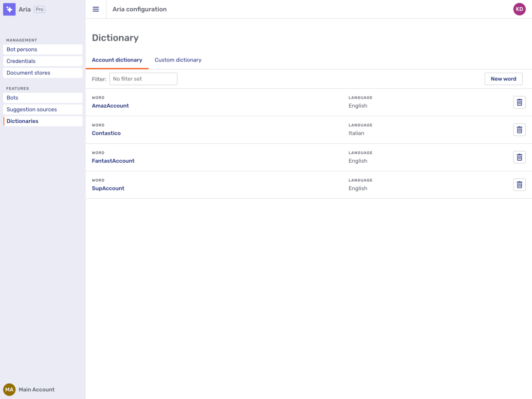The width and height of the screenshot is (532, 399).
Task: Click the English language value for FantastAccount
Action: [358, 161]
